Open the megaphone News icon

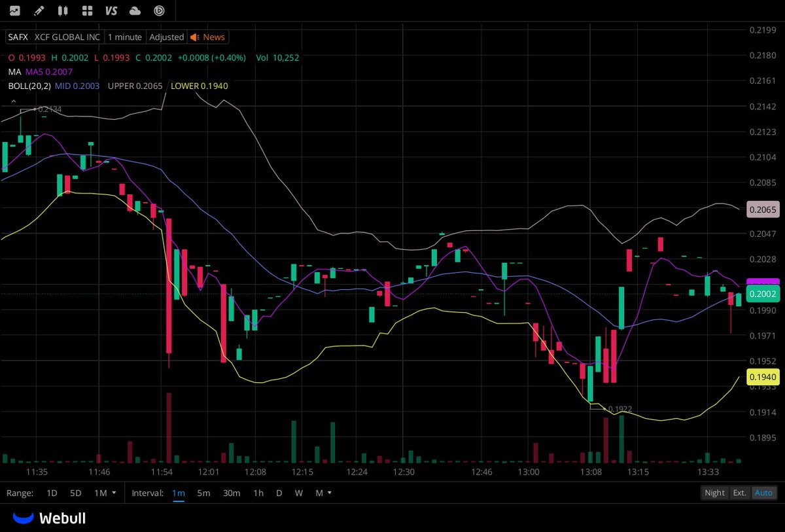[195, 37]
